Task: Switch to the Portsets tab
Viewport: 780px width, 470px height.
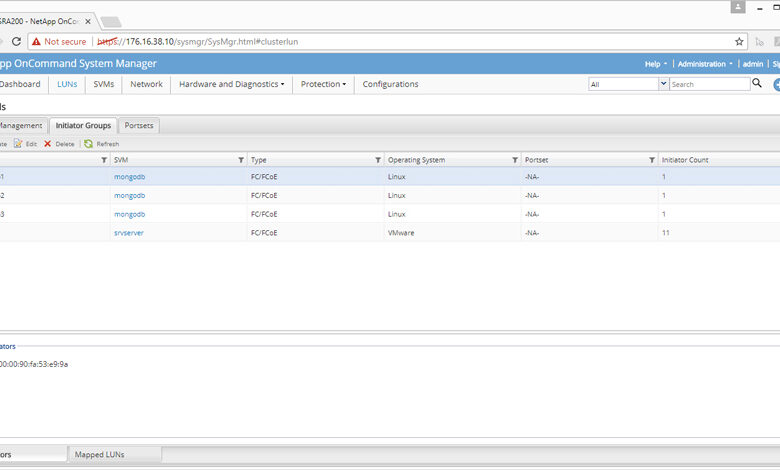Action: click(x=139, y=125)
